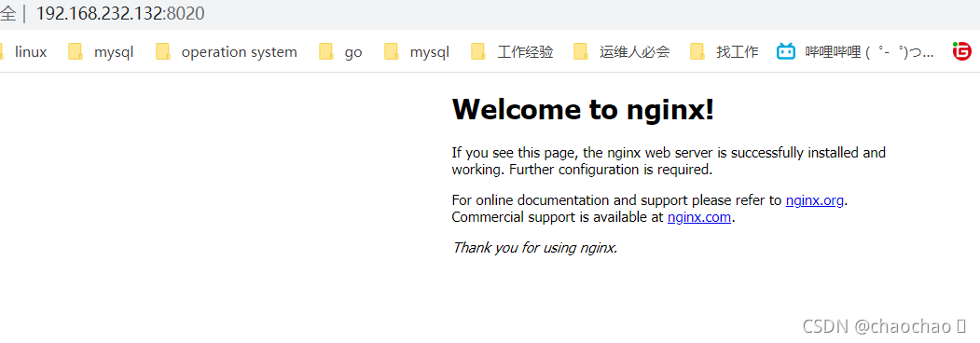980x343 pixels.
Task: Open the 运维人必会 bookmark folder
Action: click(x=622, y=52)
